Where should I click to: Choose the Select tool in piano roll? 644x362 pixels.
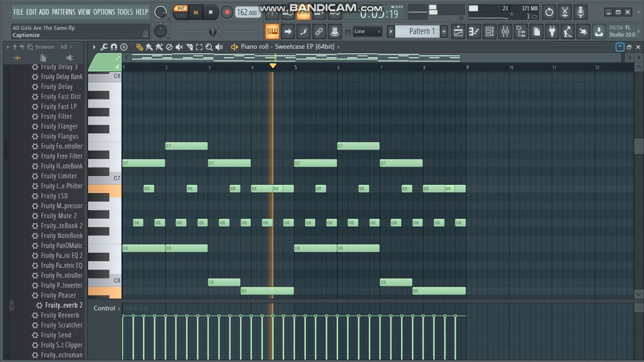[x=199, y=47]
